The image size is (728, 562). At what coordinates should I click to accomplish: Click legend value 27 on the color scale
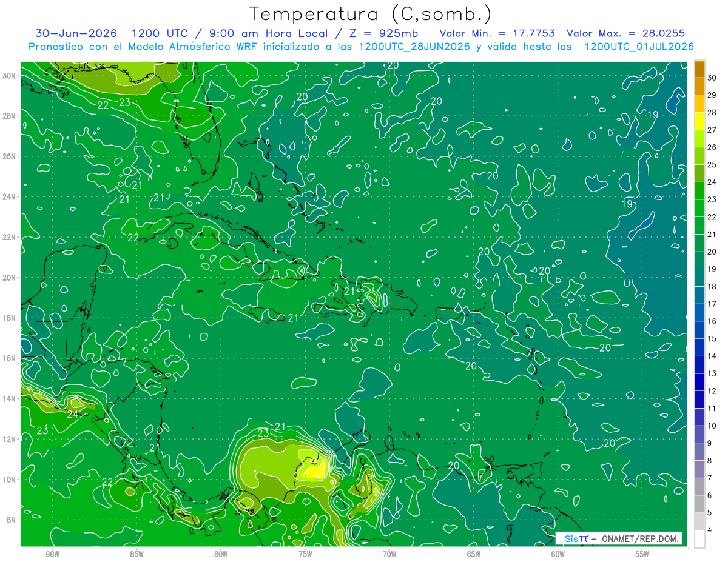712,130
